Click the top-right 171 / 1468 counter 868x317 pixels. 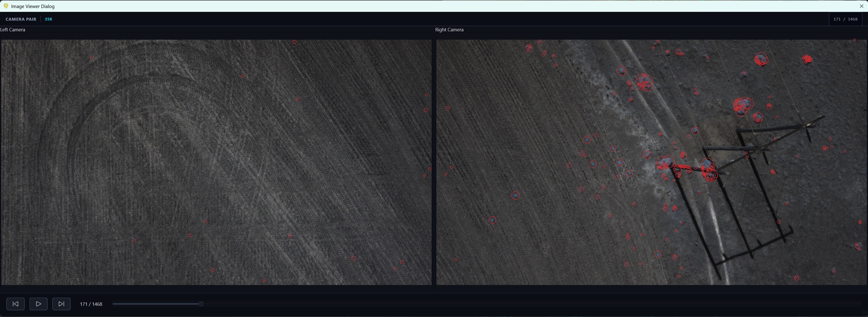tap(845, 19)
